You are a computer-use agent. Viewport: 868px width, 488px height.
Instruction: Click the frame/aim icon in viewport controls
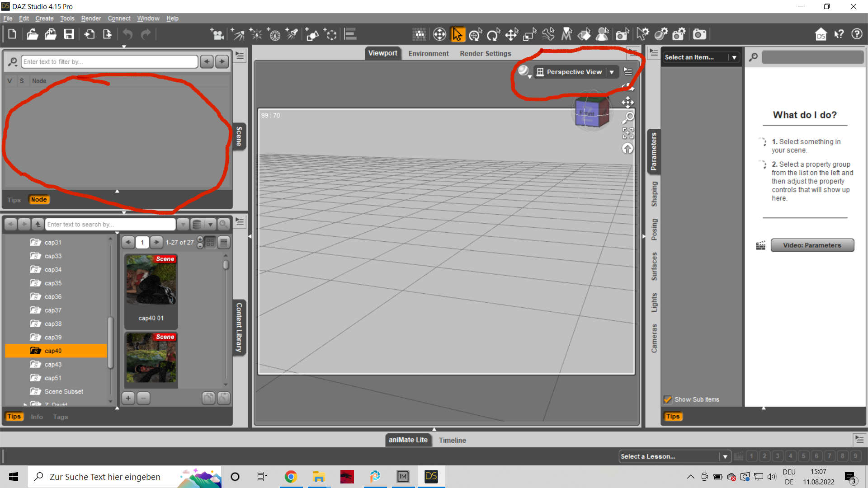point(628,133)
